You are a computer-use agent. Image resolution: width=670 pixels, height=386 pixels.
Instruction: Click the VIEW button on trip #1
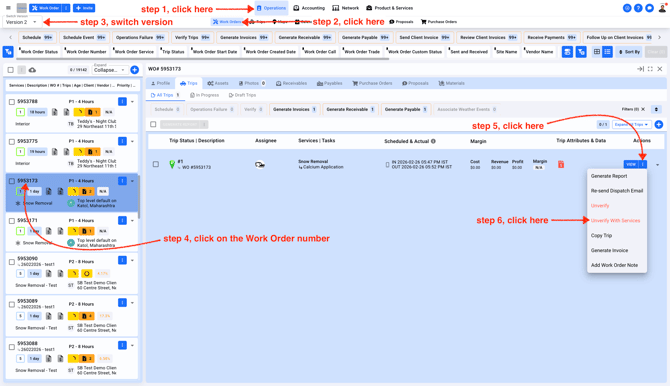631,164
